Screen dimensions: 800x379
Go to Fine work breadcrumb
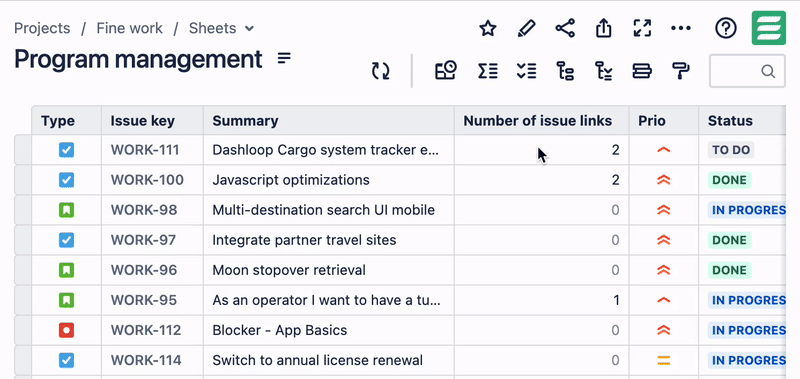[x=130, y=28]
